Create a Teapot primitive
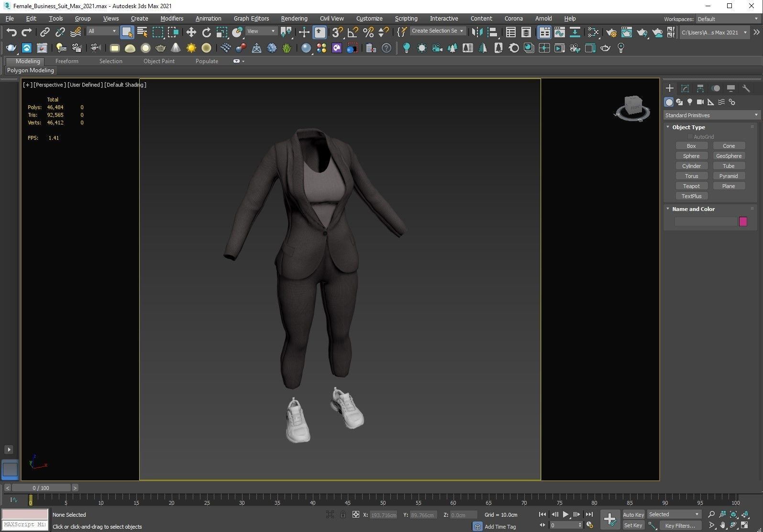The width and height of the screenshot is (763, 532). click(x=691, y=186)
